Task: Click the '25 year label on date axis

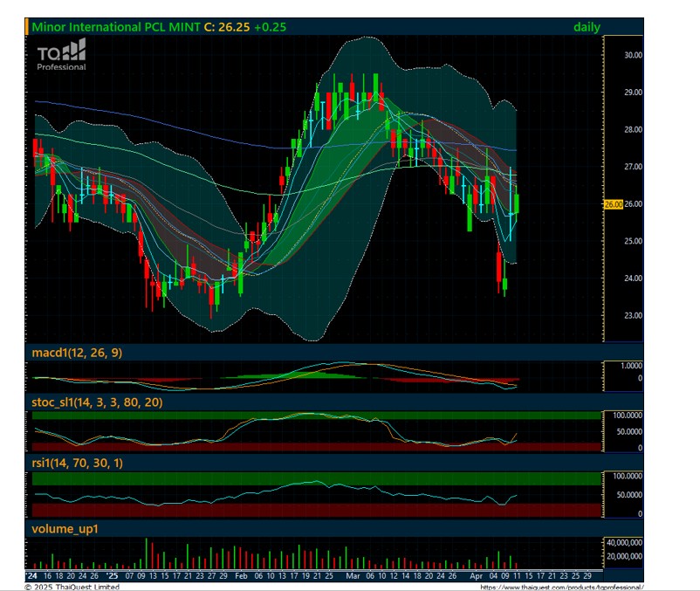Action: (112, 576)
